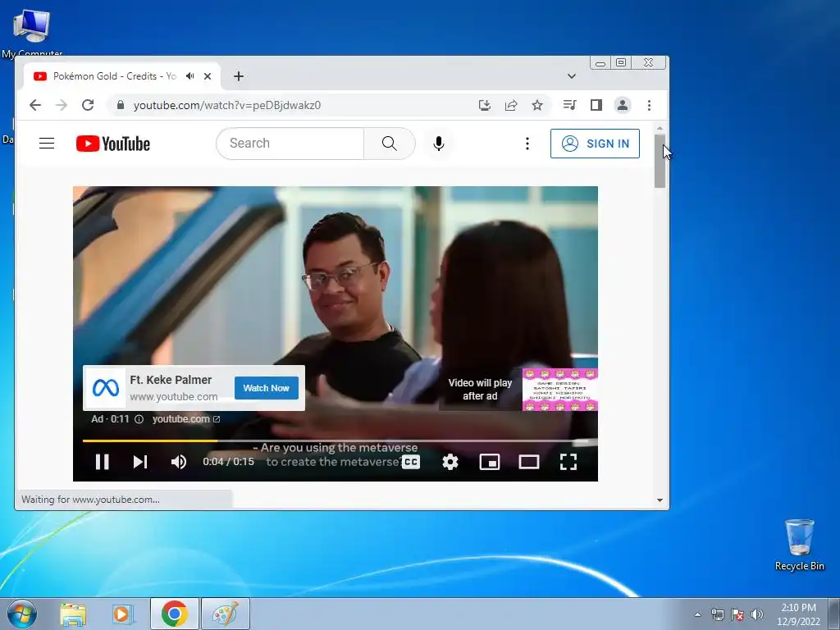Install YouTube app icon in address bar
This screenshot has height=630, width=840.
(484, 105)
